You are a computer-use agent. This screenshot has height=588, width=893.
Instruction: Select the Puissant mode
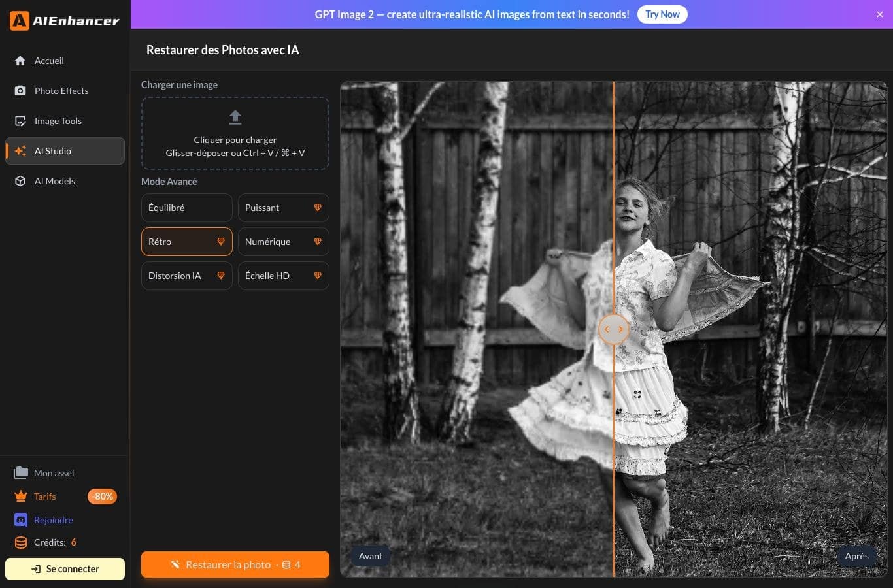coord(284,208)
